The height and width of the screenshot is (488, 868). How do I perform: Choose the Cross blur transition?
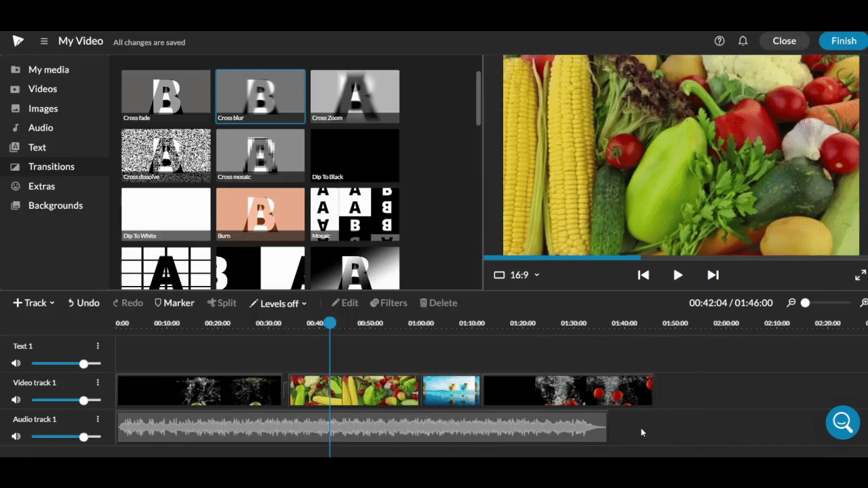[260, 96]
